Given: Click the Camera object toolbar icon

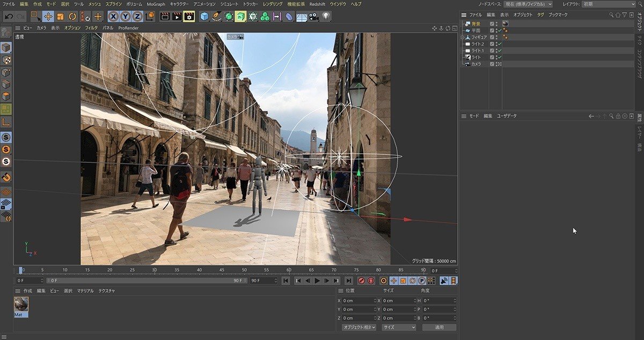Looking at the screenshot, I should pos(314,17).
